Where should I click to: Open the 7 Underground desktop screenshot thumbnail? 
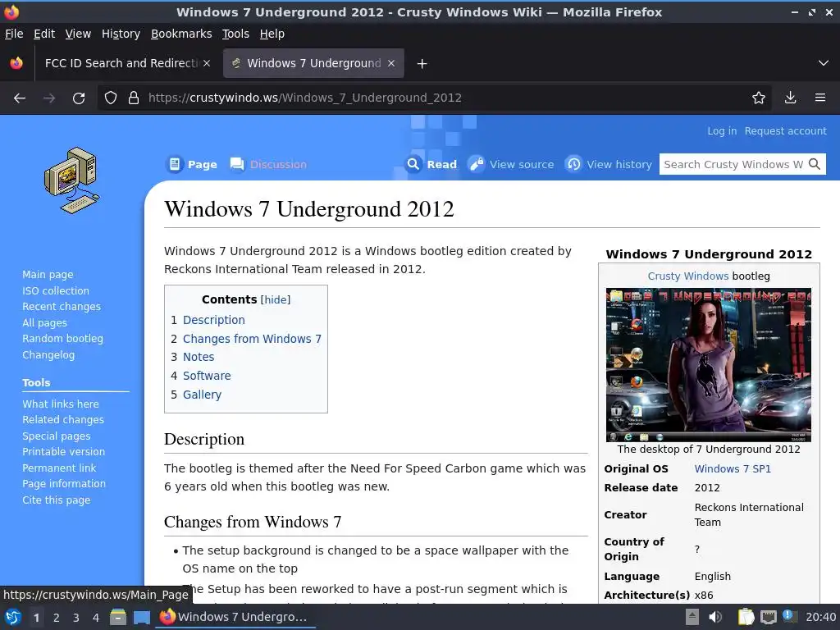coord(708,365)
